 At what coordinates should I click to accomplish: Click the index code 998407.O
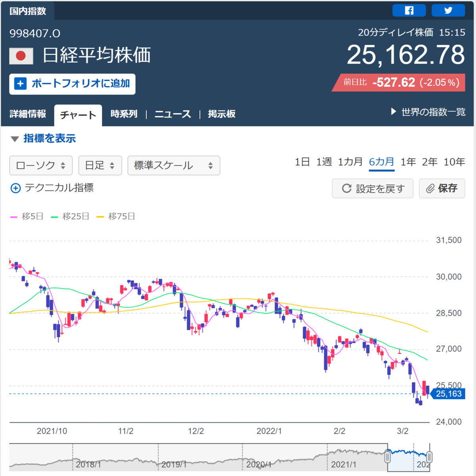pos(35,34)
